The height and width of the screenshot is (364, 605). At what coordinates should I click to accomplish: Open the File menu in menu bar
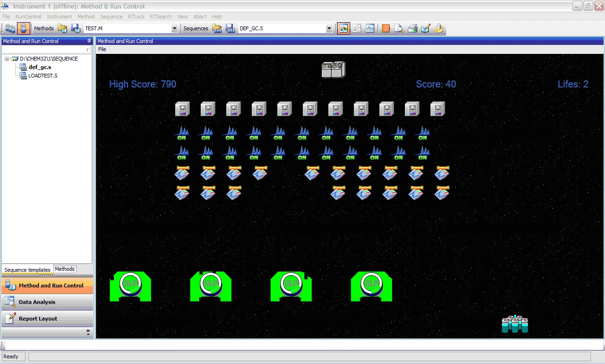coord(6,17)
